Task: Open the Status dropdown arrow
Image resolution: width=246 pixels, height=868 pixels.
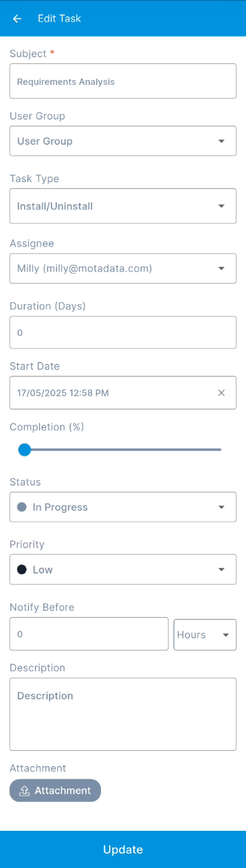Action: pos(222,507)
